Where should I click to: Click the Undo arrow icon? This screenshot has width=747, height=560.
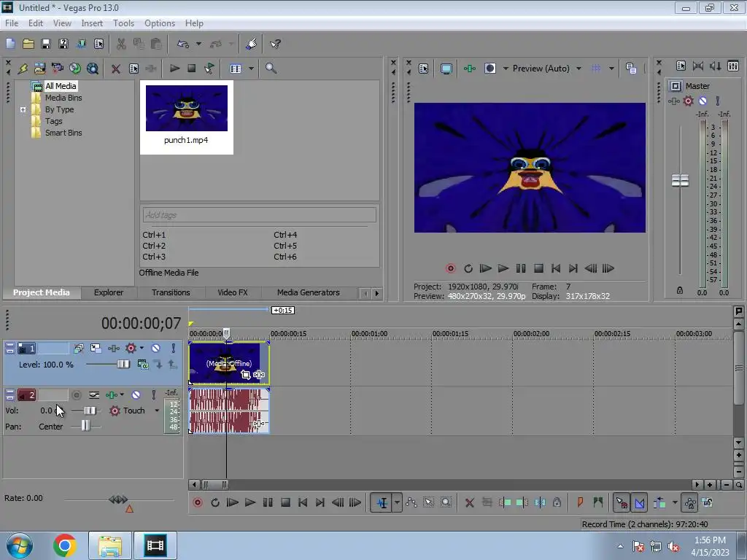(x=183, y=44)
